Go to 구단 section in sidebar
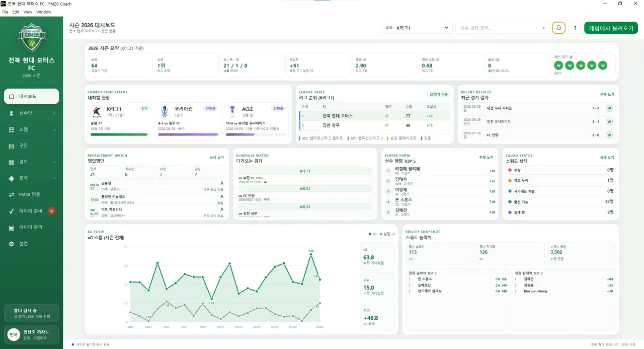644x349 pixels. click(x=31, y=146)
